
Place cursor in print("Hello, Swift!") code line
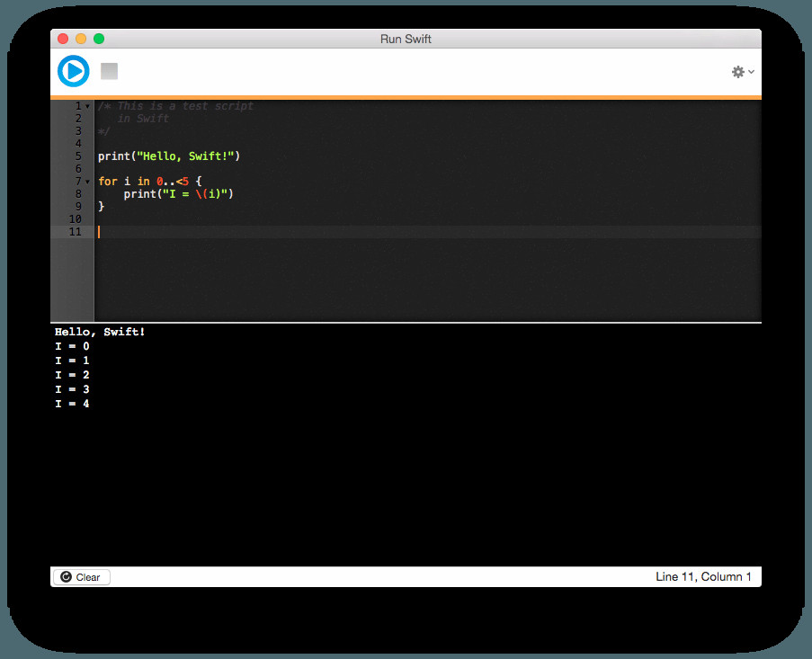(169, 156)
